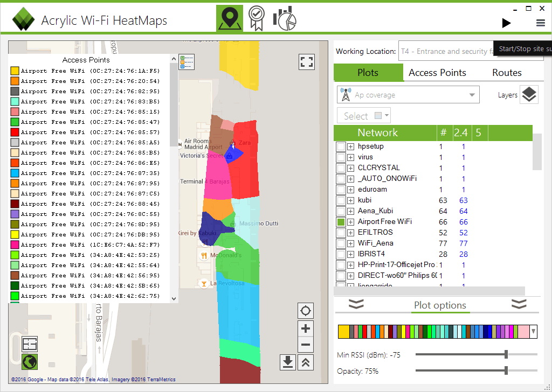Sort by the # count column header
Screen dimensions: 552x392
coord(444,132)
